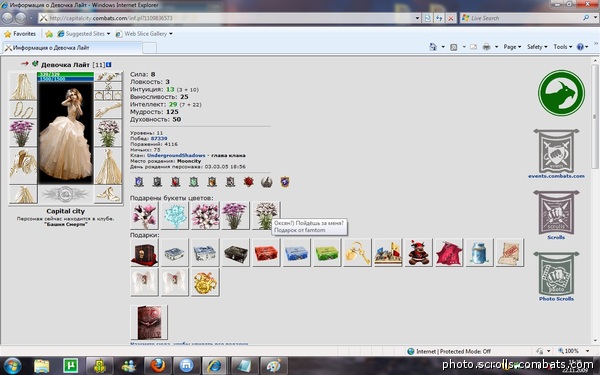600x375 pixels.
Task: Follow the UndergroundShadows clan link
Action: click(x=176, y=155)
